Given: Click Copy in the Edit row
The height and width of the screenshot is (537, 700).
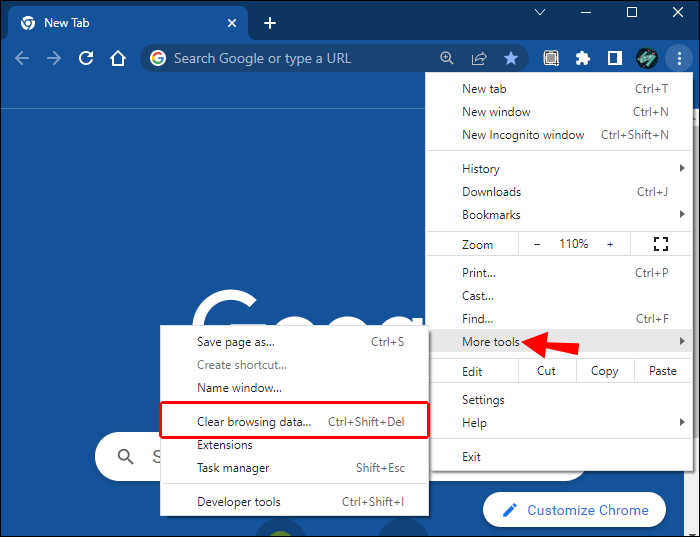Looking at the screenshot, I should pos(604,371).
